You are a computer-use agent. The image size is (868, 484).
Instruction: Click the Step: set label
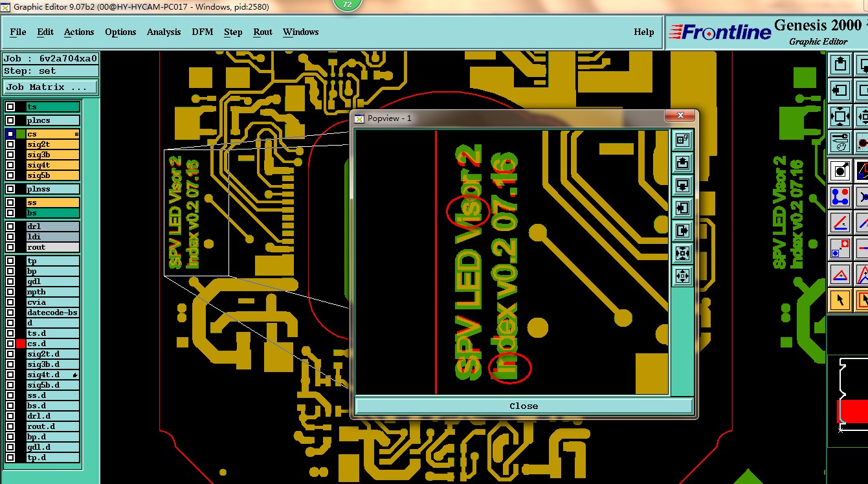[50, 71]
